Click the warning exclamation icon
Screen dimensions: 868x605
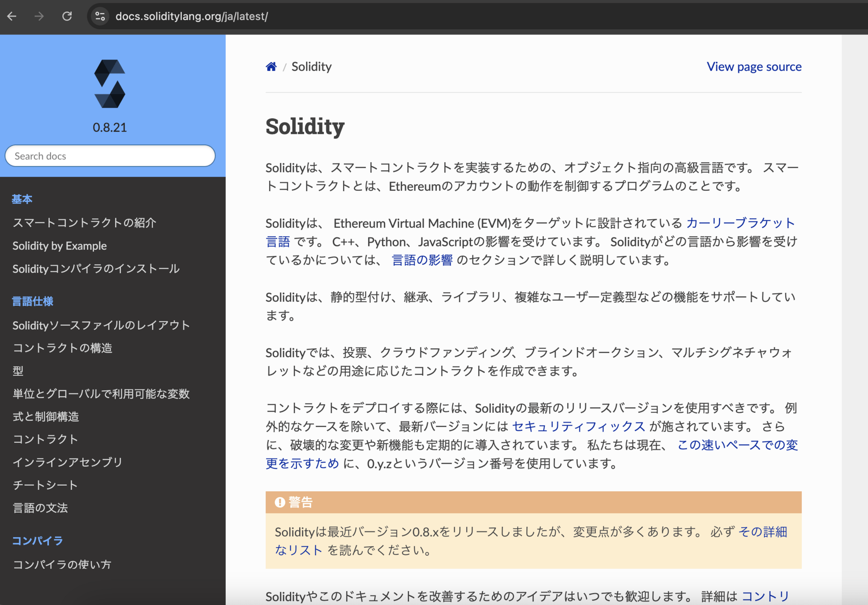(280, 502)
